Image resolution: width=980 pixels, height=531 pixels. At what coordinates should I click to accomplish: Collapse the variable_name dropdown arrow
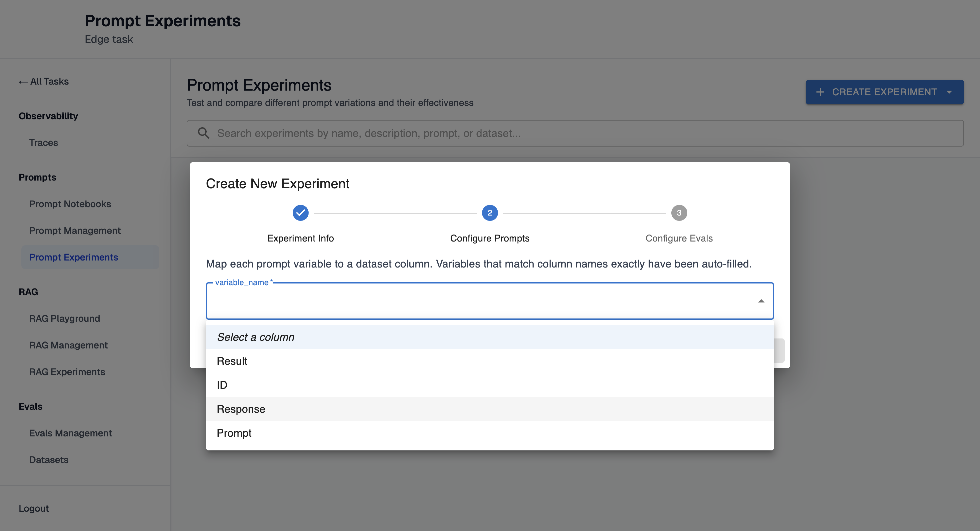coord(761,301)
